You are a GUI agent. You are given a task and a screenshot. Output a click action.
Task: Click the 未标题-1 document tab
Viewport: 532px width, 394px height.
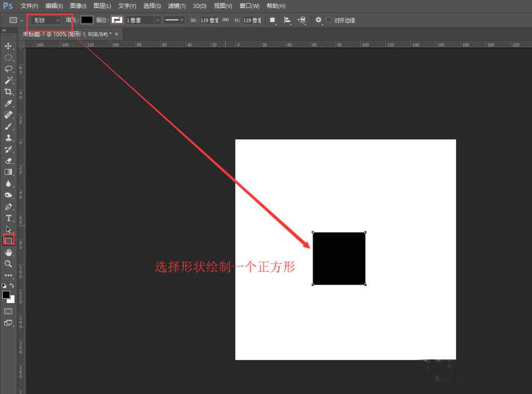64,33
